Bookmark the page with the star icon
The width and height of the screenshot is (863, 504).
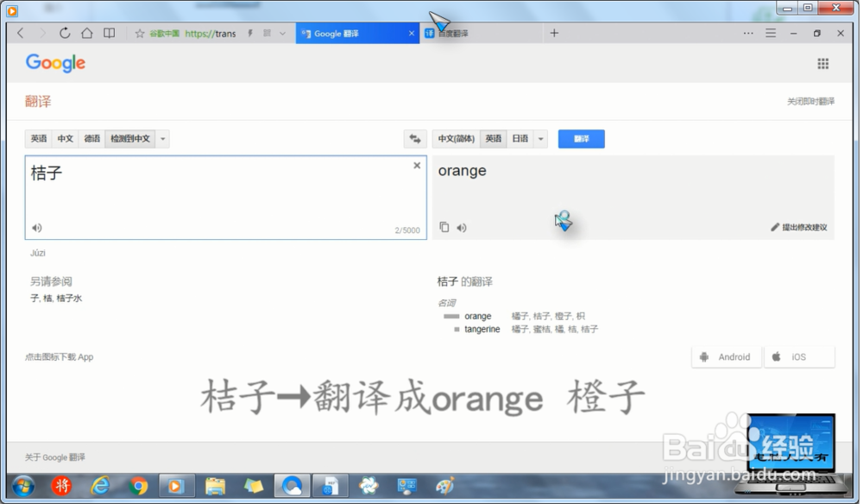click(140, 34)
